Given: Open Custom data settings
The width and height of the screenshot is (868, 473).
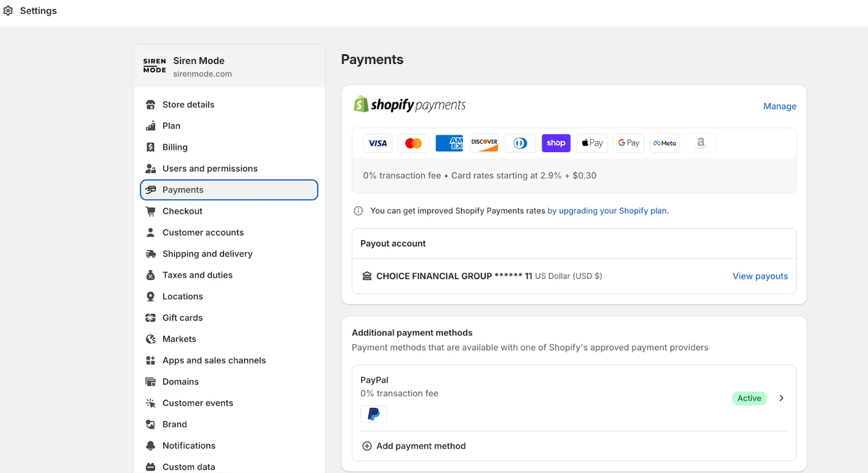Looking at the screenshot, I should 229,466.
